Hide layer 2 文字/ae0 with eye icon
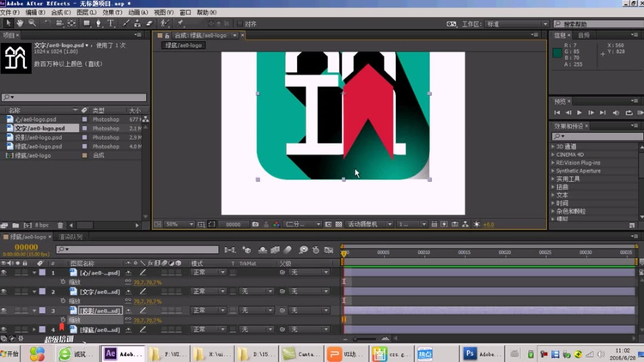 click(3, 292)
